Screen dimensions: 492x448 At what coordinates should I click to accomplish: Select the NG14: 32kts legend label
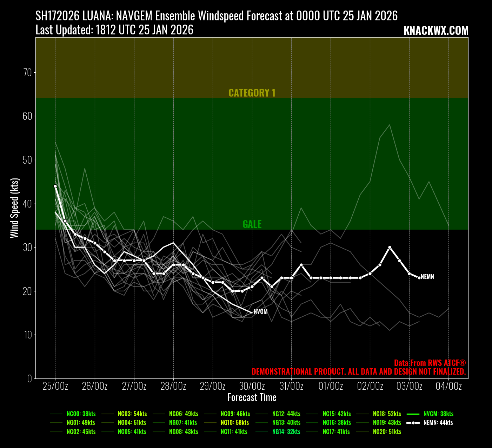pyautogui.click(x=286, y=432)
